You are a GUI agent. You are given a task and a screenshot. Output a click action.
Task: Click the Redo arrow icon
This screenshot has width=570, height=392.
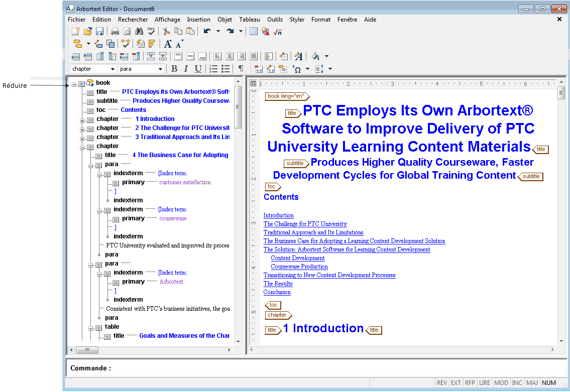pyautogui.click(x=230, y=32)
